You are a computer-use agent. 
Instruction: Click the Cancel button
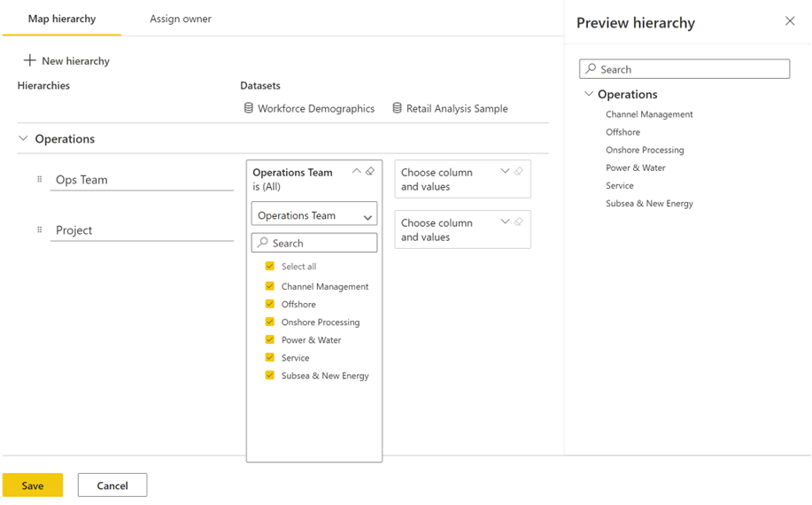point(112,486)
